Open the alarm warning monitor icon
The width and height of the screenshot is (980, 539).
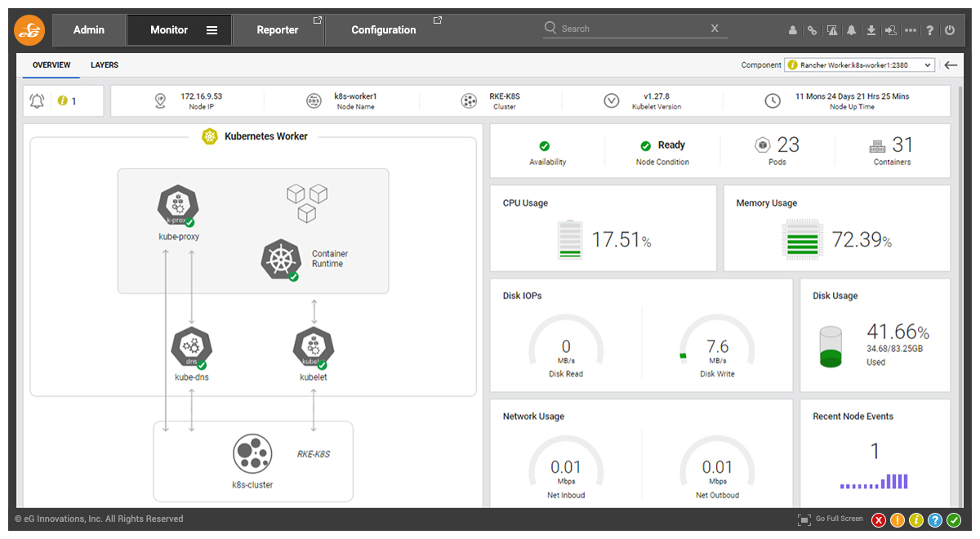tap(832, 30)
